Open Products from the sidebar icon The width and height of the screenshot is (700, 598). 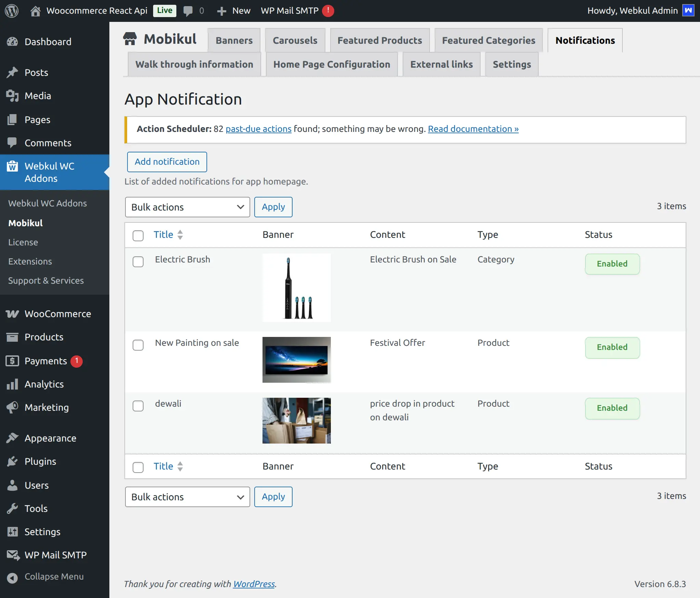pos(12,337)
